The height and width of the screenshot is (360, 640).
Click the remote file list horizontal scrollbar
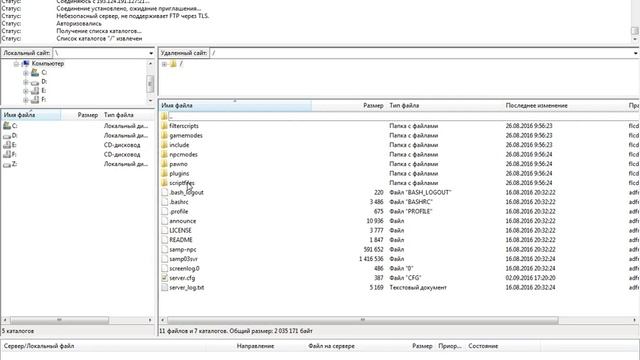click(x=362, y=320)
